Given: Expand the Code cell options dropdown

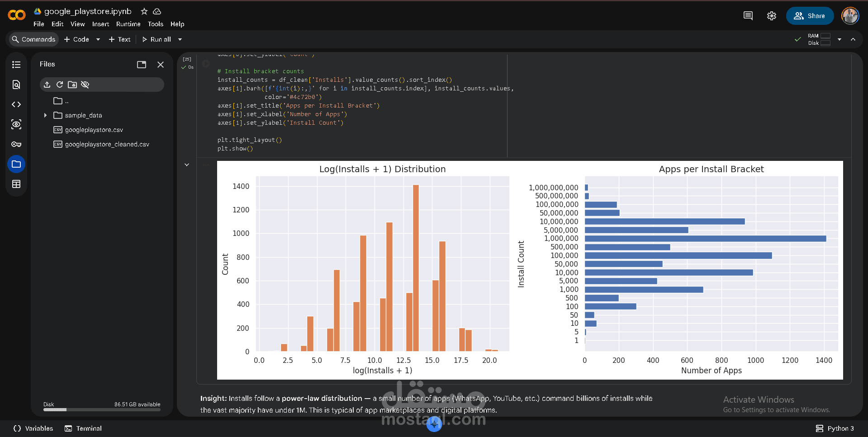Looking at the screenshot, I should 98,39.
